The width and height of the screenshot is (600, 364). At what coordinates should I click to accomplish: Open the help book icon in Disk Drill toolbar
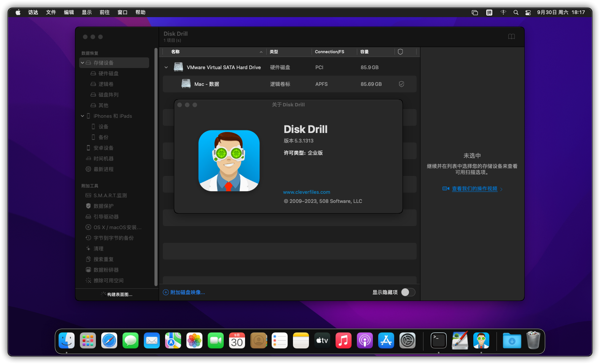pos(511,36)
